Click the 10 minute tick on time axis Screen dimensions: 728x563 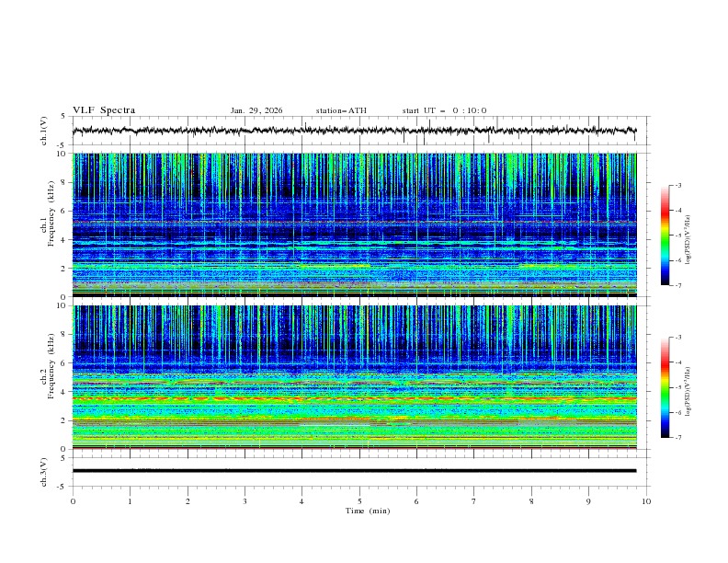pyautogui.click(x=646, y=501)
